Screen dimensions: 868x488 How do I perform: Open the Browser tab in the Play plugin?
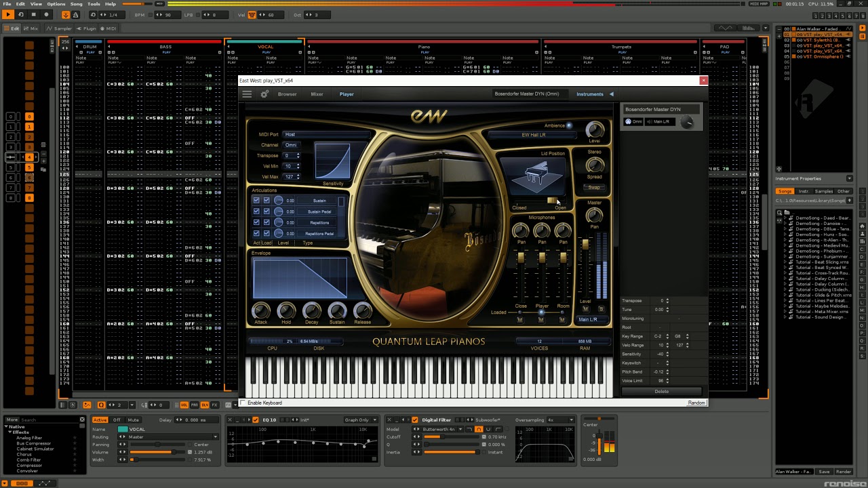tap(288, 94)
